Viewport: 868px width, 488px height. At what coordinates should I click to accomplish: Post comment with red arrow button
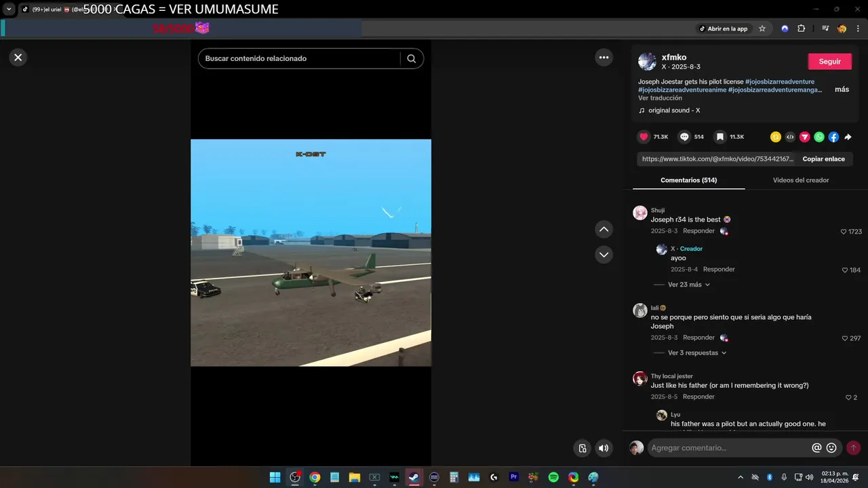click(x=853, y=448)
